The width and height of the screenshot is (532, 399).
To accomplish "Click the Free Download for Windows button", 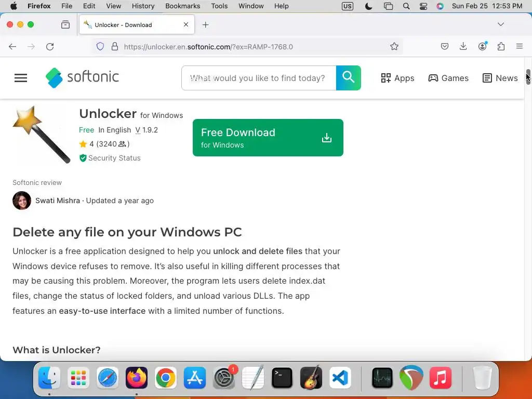I will (268, 138).
